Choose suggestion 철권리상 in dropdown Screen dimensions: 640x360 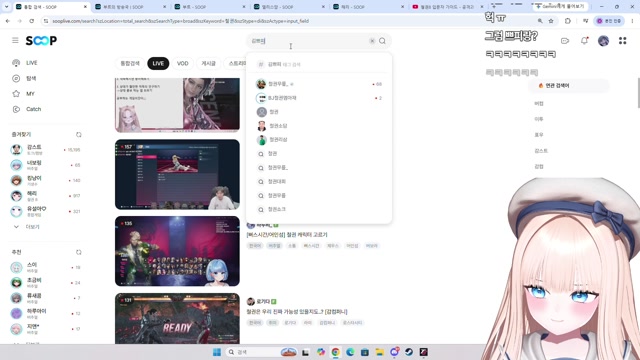(x=319, y=140)
